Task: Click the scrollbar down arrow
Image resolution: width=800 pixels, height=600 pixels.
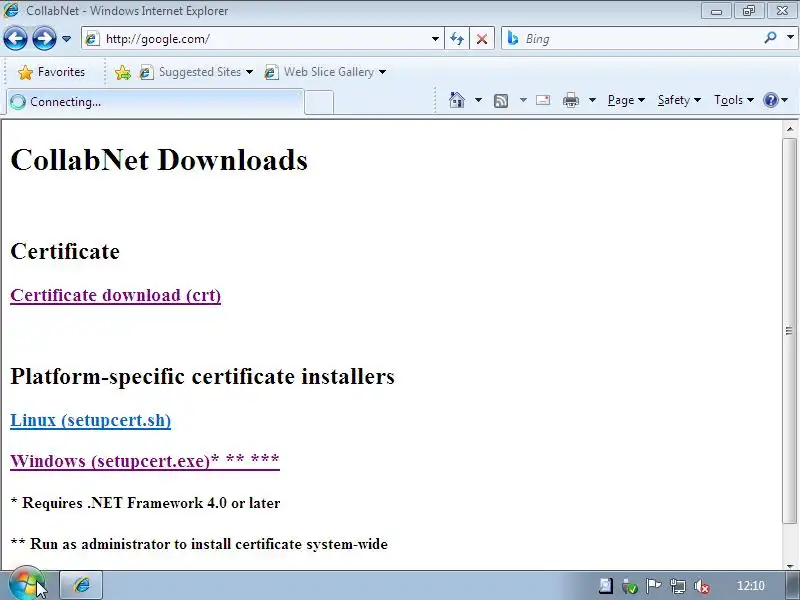Action: [x=790, y=565]
